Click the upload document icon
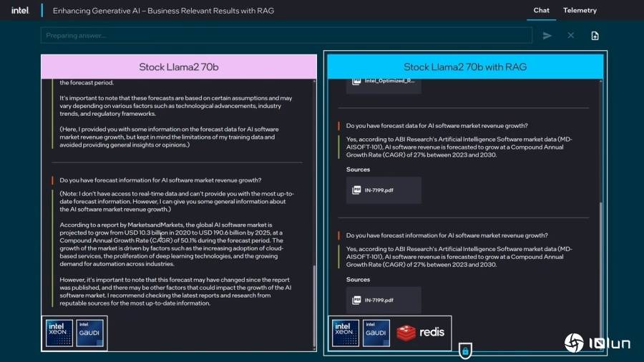The image size is (644, 362). tap(595, 36)
